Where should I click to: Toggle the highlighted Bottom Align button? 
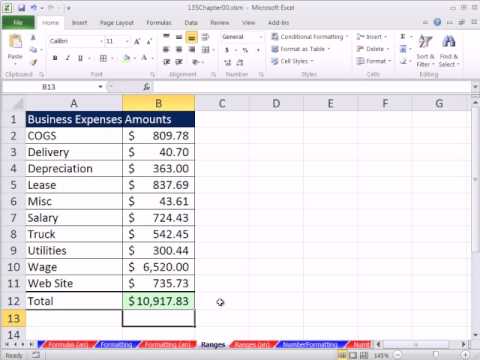click(x=192, y=38)
